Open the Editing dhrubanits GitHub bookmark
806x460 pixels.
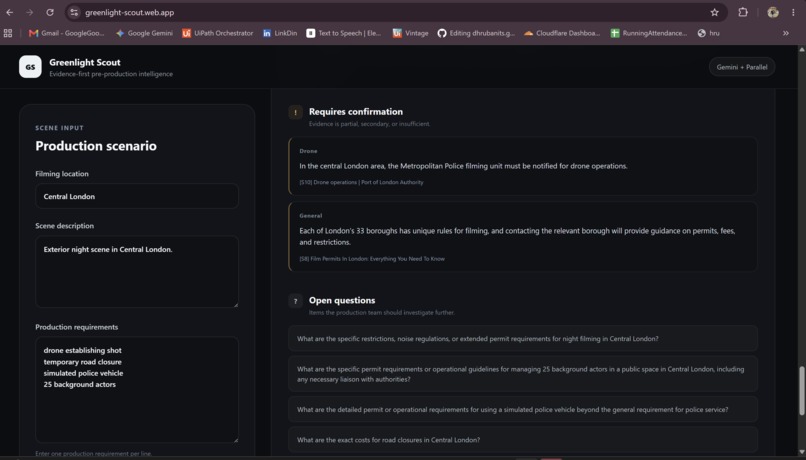click(x=476, y=33)
